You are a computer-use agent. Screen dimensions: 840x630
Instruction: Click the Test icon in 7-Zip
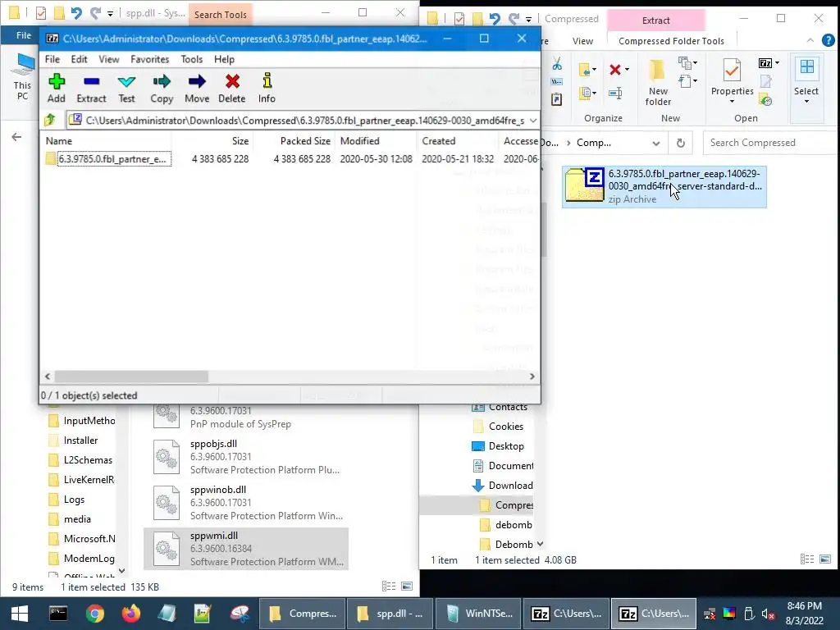point(126,89)
